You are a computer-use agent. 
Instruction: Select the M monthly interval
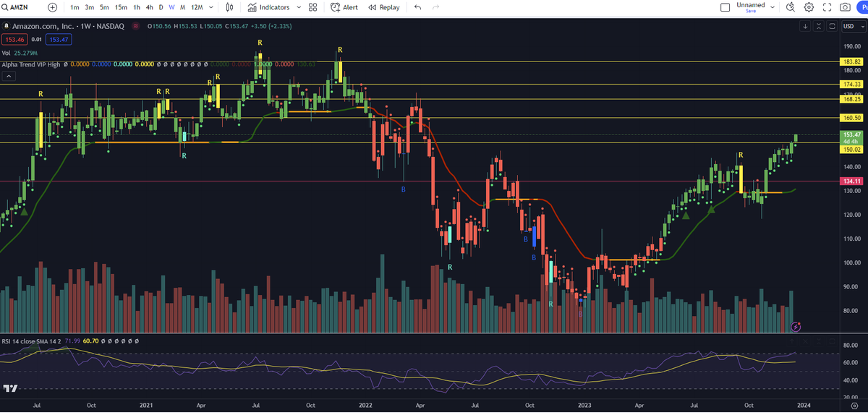point(182,7)
